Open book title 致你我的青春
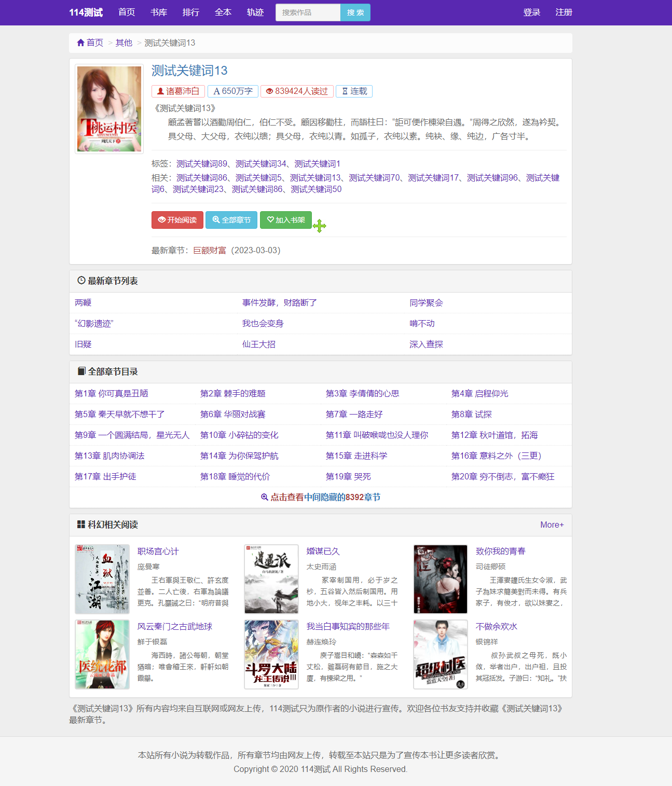This screenshot has height=786, width=672. [x=501, y=551]
